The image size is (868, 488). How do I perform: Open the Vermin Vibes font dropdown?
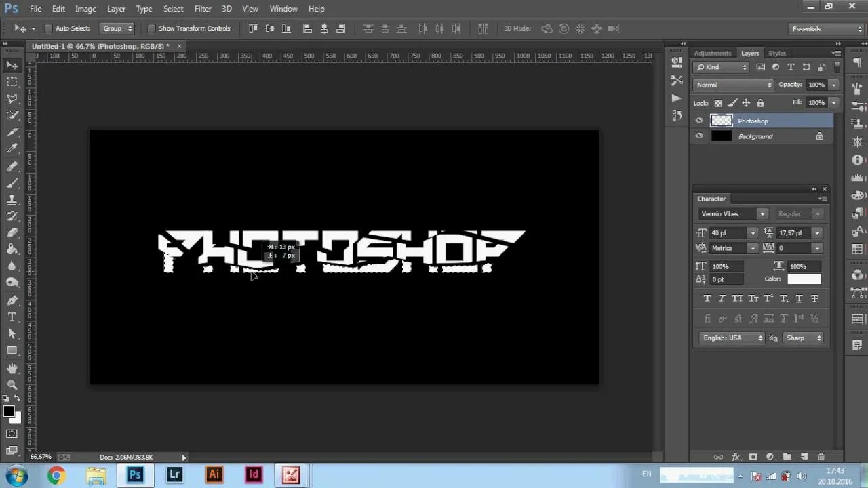point(762,214)
